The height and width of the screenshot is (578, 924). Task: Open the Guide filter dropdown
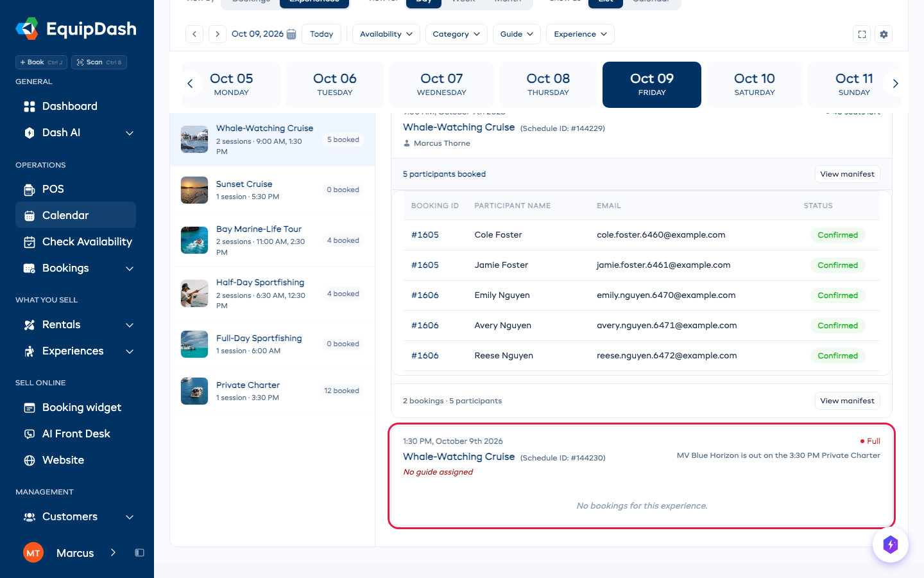click(517, 34)
